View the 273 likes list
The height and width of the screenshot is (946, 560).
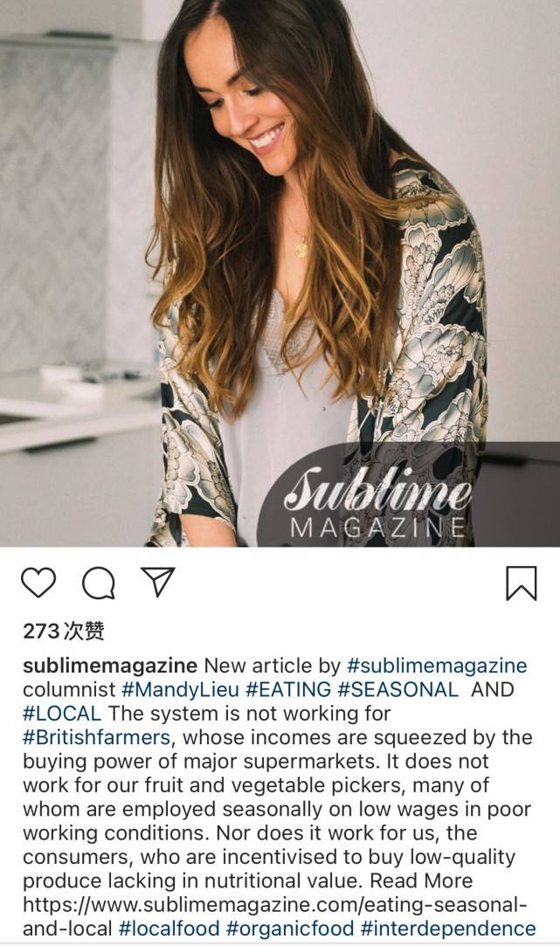[x=64, y=631]
